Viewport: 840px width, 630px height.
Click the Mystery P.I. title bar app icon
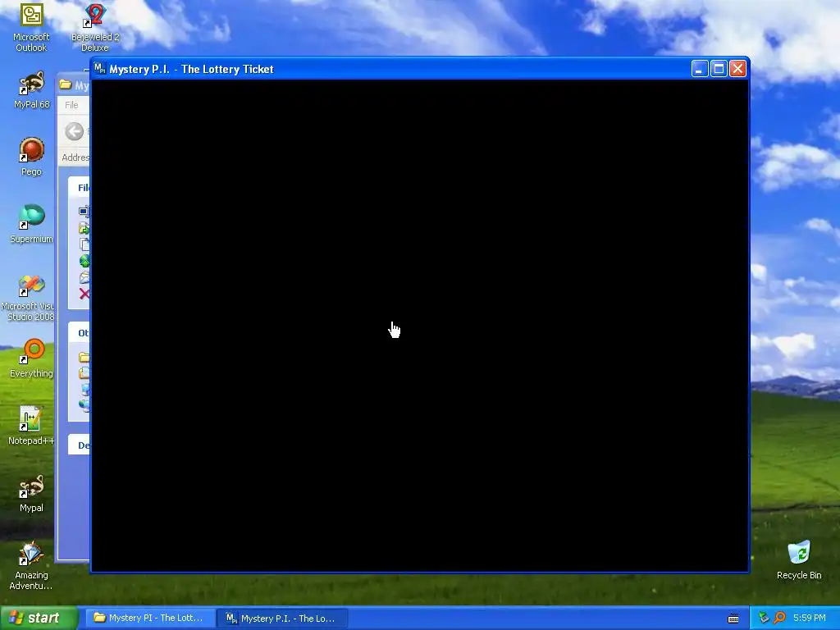[99, 69]
